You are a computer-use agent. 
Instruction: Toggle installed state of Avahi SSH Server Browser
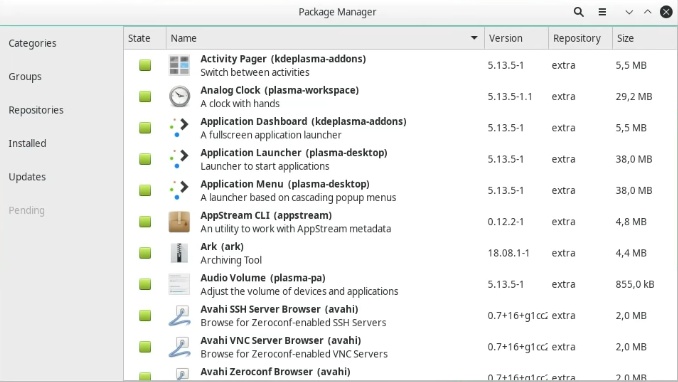click(x=145, y=315)
